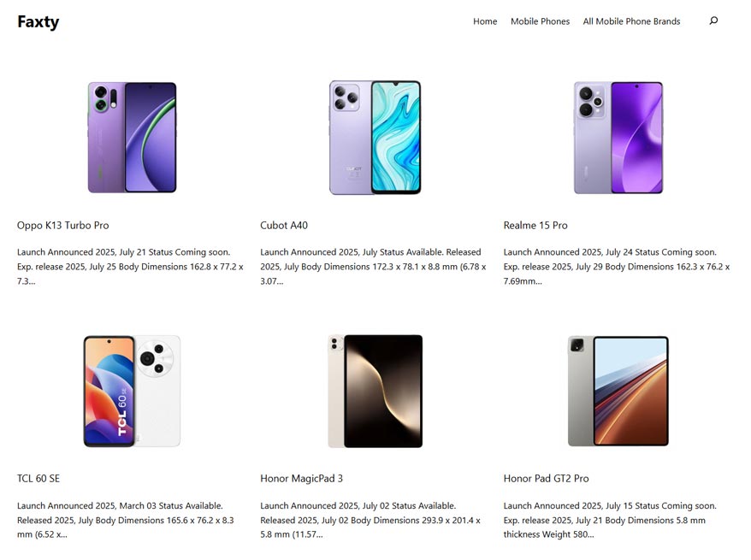Follow the Cubot A40 title link

284,226
